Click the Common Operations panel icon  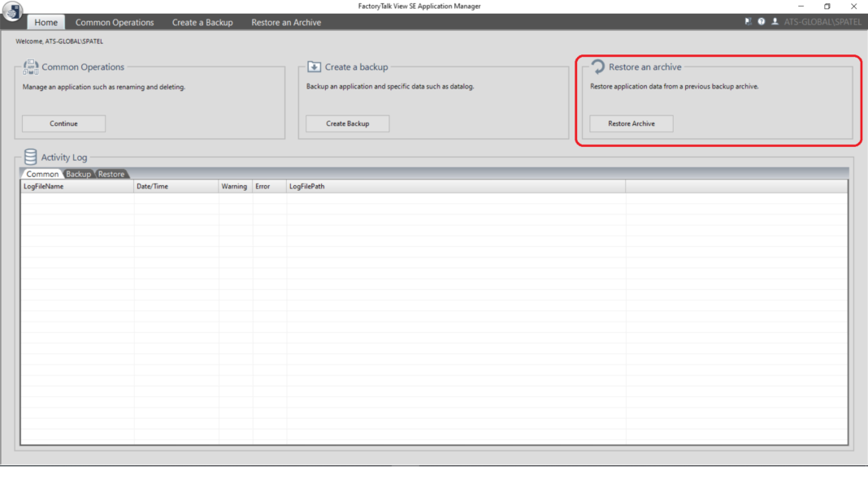pos(29,67)
